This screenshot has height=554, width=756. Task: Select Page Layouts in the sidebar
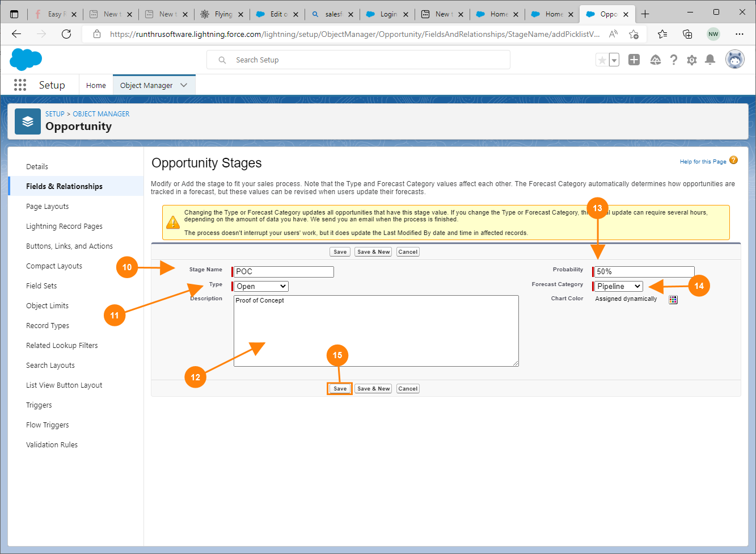tap(48, 206)
